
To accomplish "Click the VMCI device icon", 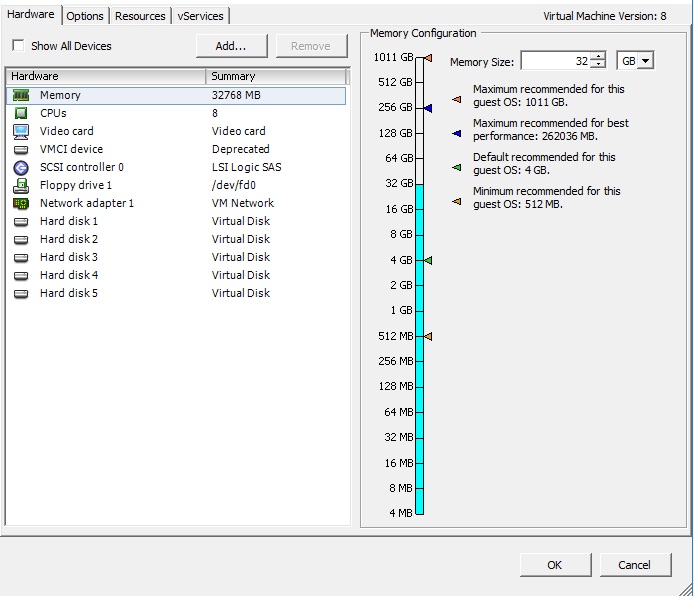I will tap(21, 150).
